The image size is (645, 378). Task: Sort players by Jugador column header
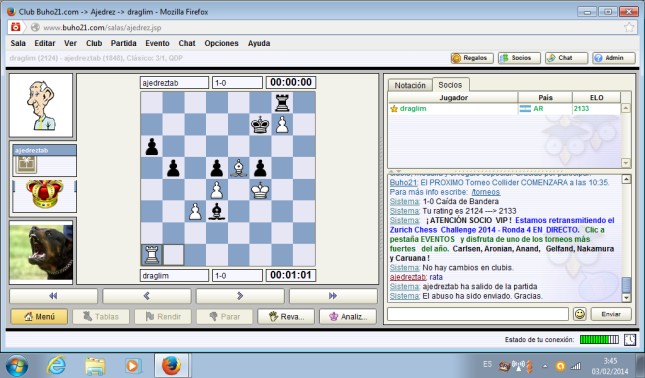coord(453,97)
